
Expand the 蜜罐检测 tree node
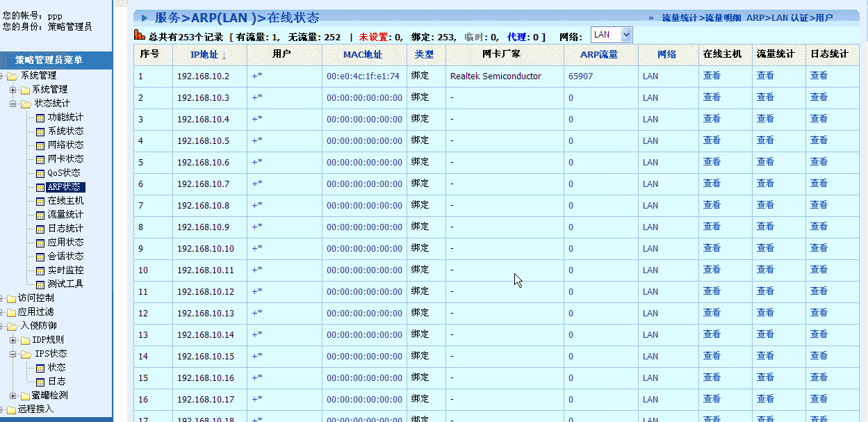click(13, 396)
